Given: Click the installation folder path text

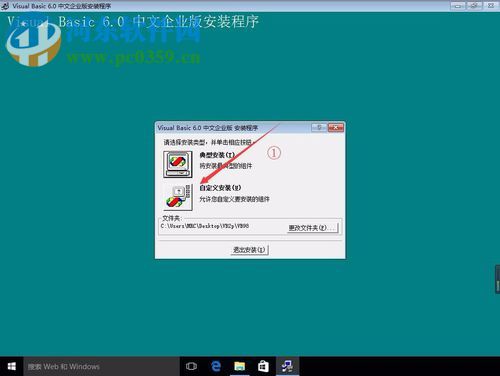Looking at the screenshot, I should pos(205,226).
